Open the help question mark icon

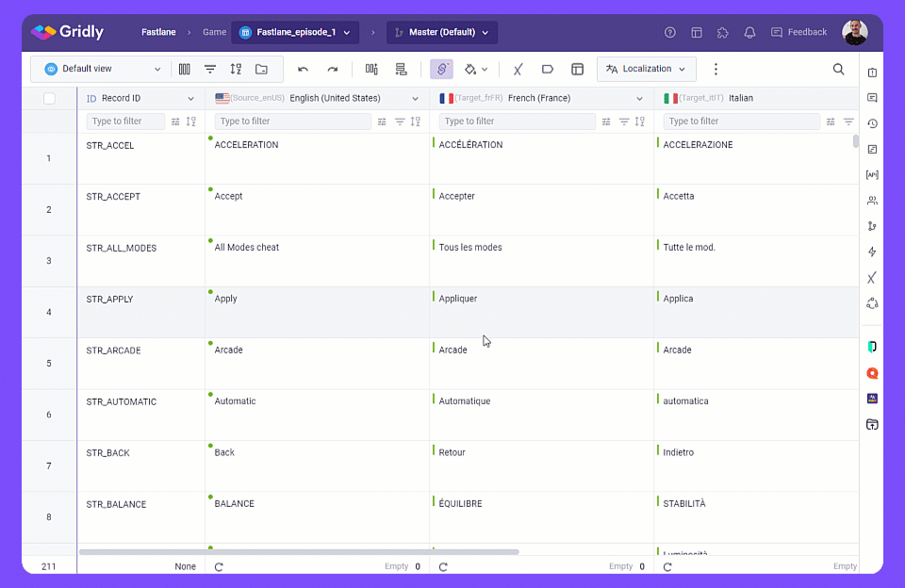669,32
